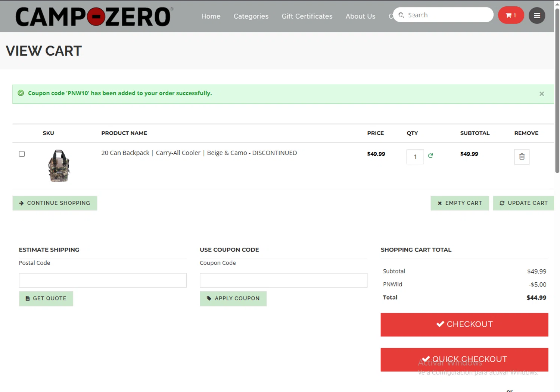Click the Postal Code input field
The width and height of the screenshot is (560, 392).
(103, 280)
